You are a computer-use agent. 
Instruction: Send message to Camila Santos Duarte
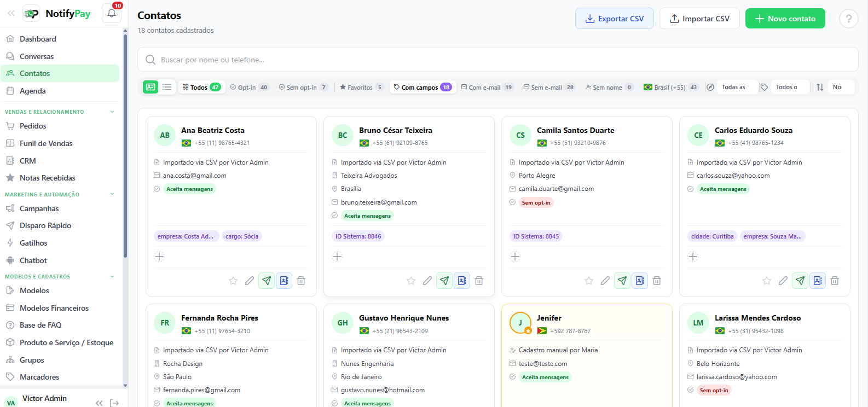(622, 281)
